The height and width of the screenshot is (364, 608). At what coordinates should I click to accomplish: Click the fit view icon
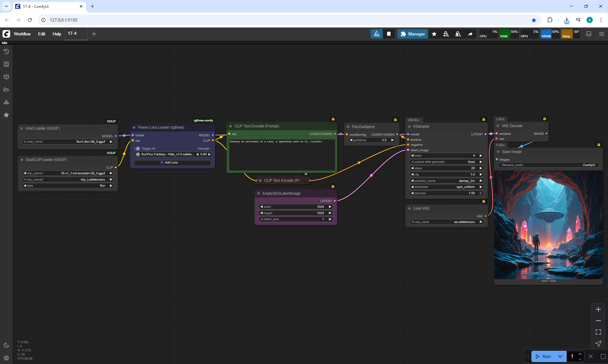[x=598, y=332]
